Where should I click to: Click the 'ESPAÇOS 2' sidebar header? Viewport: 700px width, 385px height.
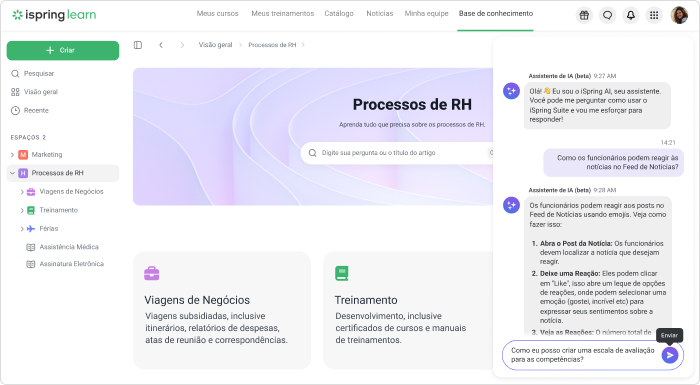click(x=28, y=138)
